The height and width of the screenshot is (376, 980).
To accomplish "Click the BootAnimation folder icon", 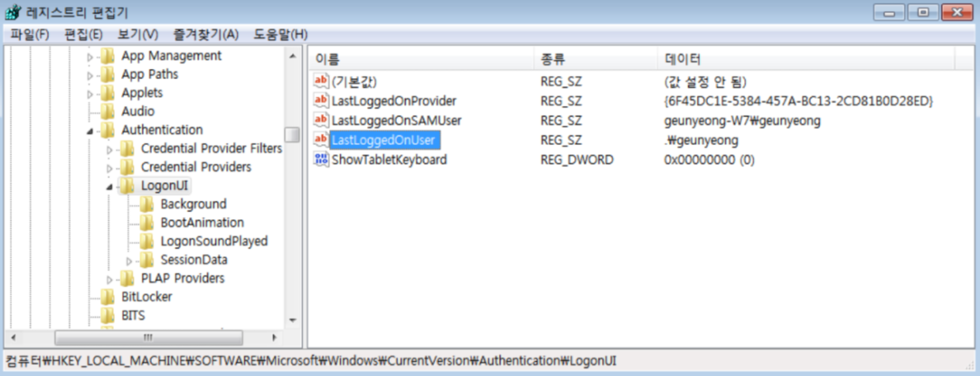I will (146, 222).
